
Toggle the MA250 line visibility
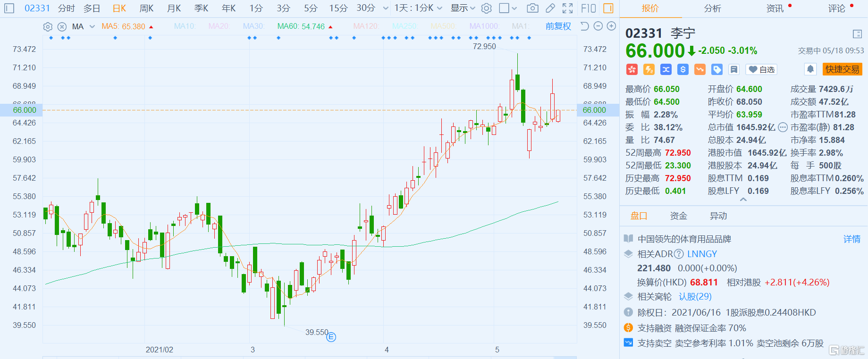point(405,26)
